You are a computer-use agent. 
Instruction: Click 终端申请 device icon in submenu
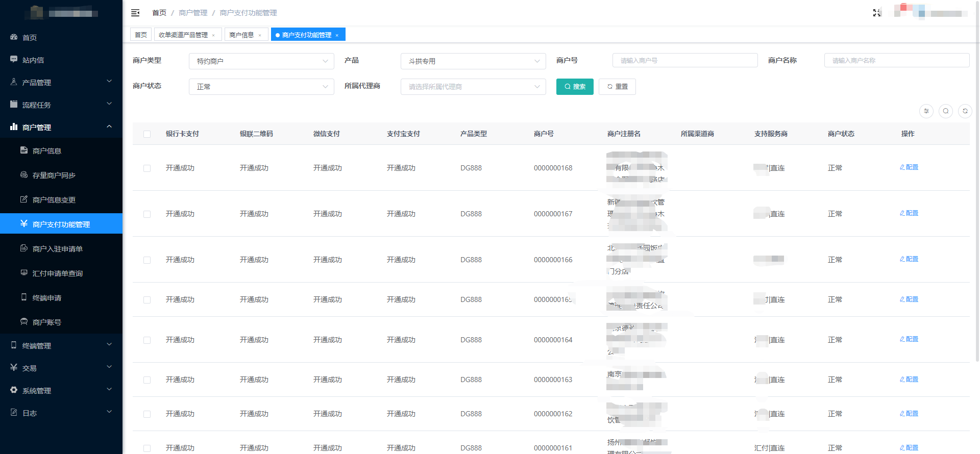[x=24, y=297]
